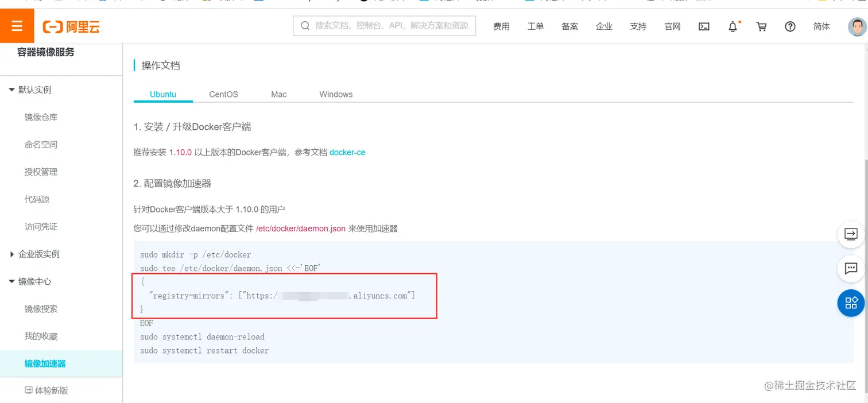Viewport: 868px width, 403px height.
Task: Open 代码源 in the sidebar
Action: pyautogui.click(x=37, y=199)
